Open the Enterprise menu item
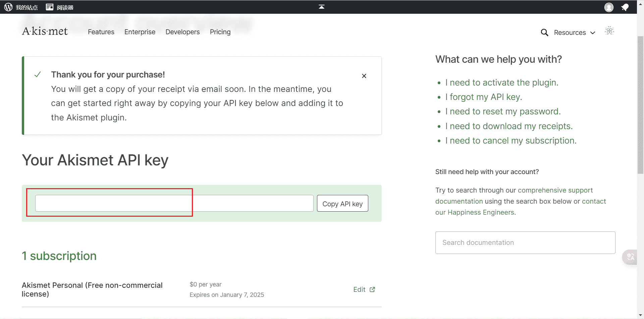The image size is (644, 319). coord(140,32)
